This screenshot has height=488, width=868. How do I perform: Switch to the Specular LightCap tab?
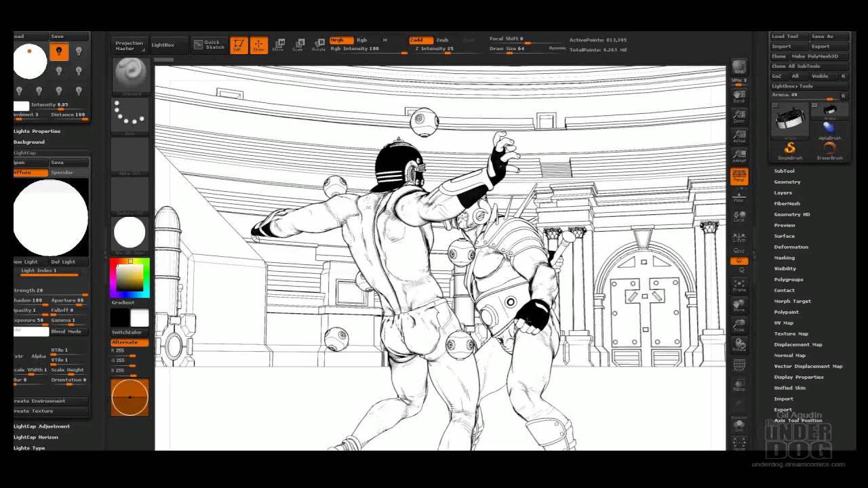68,172
